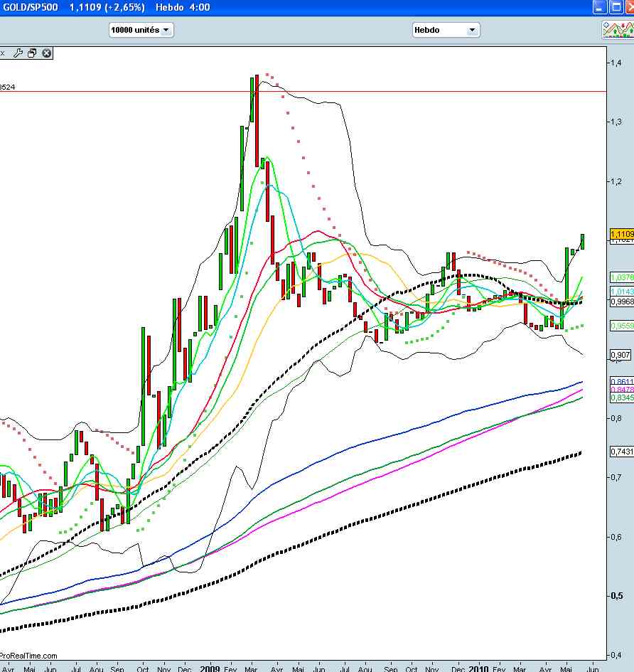
Task: Click the dark green 0,8345 price label
Action: 622,398
